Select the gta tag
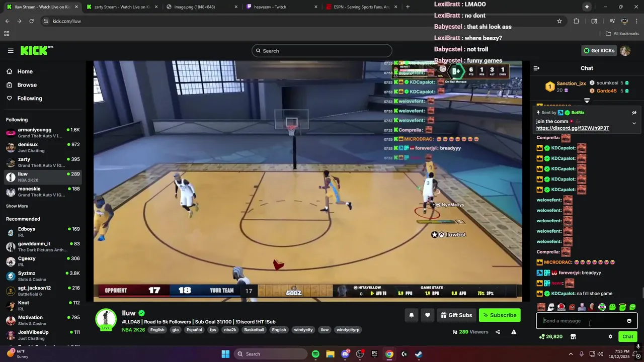The image size is (644, 362). point(176,330)
